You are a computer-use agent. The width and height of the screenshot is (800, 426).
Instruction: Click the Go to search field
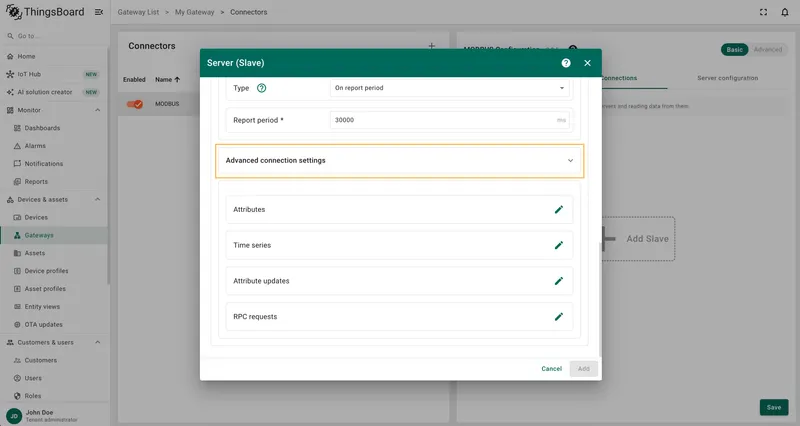click(54, 36)
